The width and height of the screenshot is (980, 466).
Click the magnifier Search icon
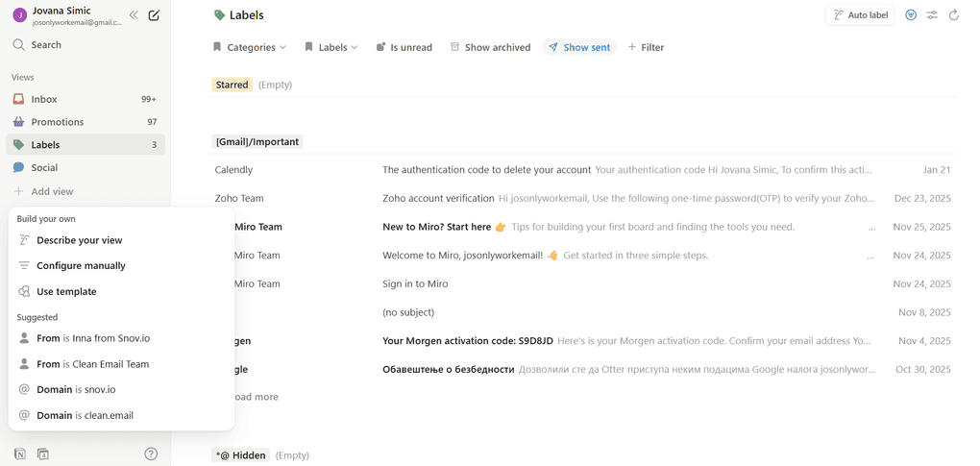[19, 45]
